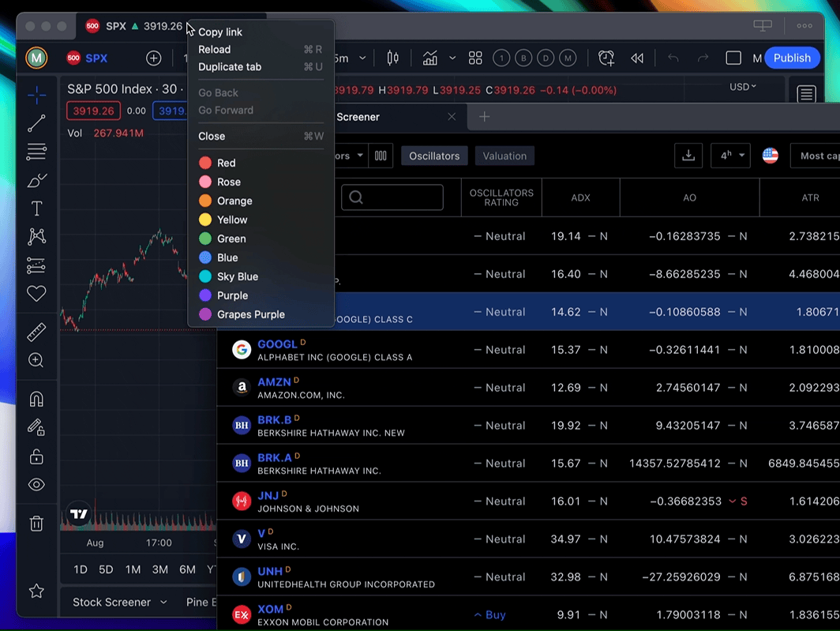Open the three-dots menu in title bar
This screenshot has width=840, height=631.
click(x=804, y=26)
